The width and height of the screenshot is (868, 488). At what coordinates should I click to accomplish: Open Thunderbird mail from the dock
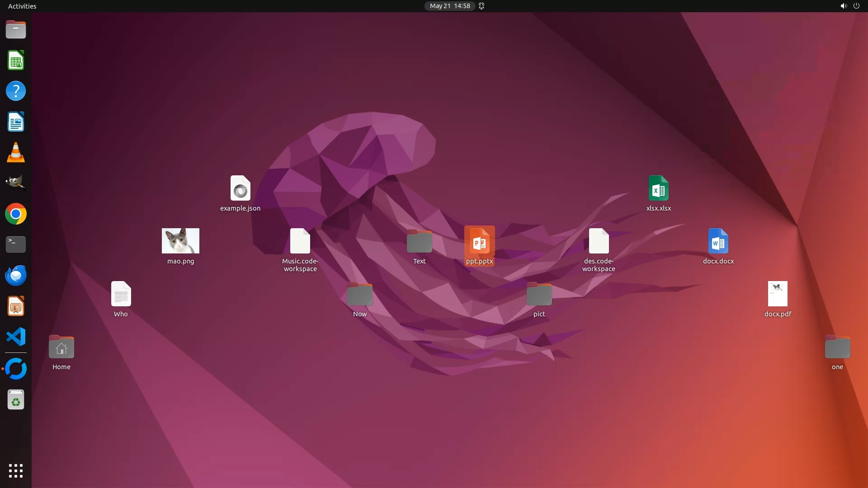point(16,275)
